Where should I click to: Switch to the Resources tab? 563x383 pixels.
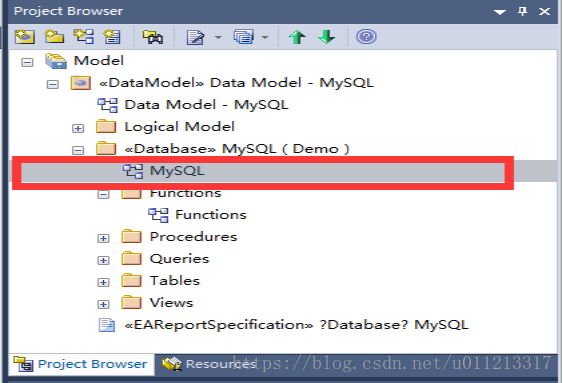click(x=208, y=364)
